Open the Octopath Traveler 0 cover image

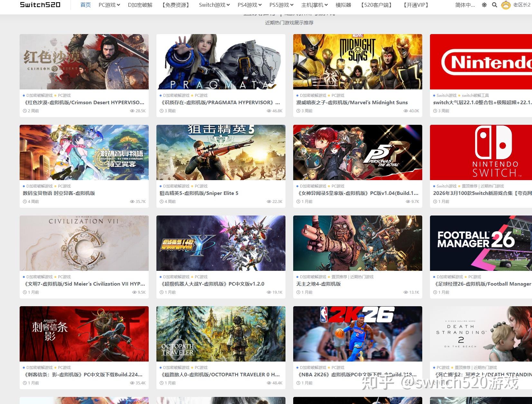pos(221,334)
